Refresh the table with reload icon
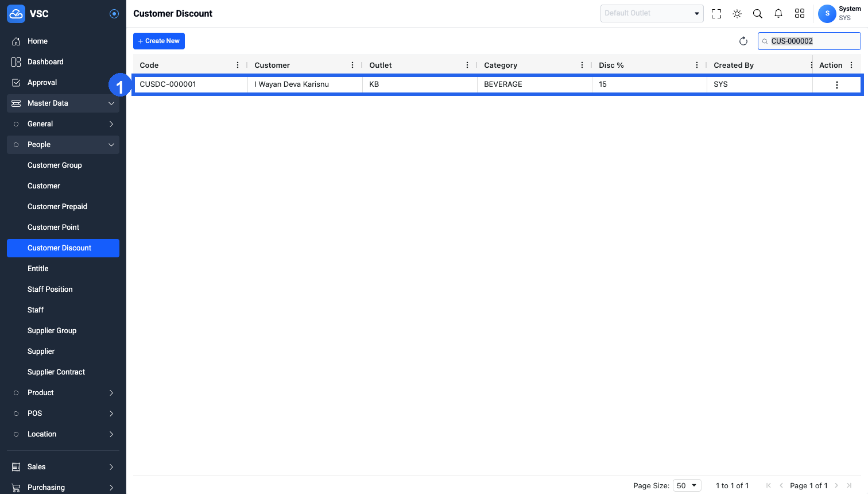868x494 pixels. tap(743, 41)
